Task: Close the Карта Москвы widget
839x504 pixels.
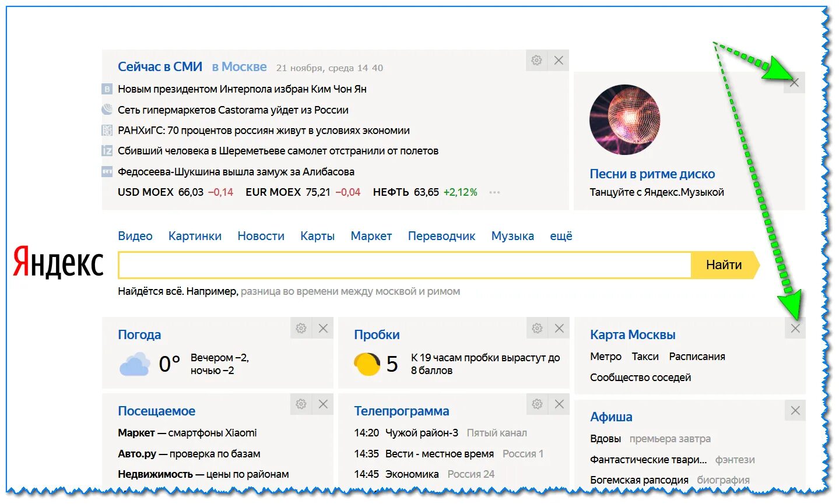Action: coord(795,329)
